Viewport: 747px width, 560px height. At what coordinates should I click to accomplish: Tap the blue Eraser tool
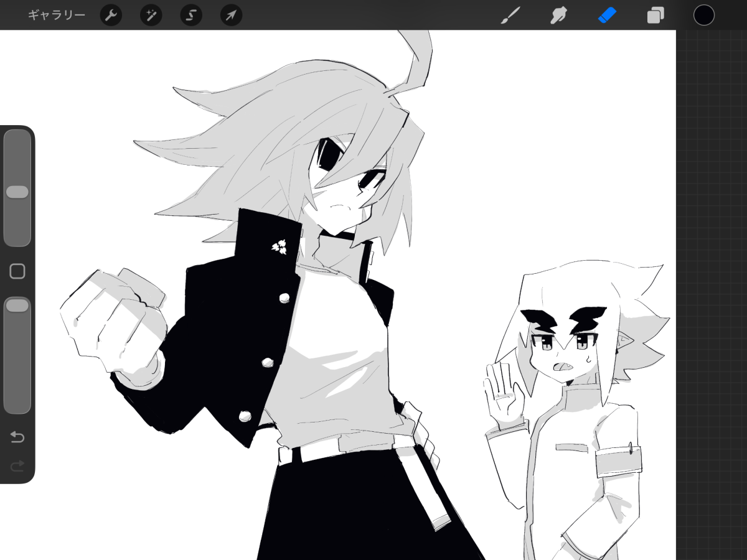pyautogui.click(x=607, y=15)
